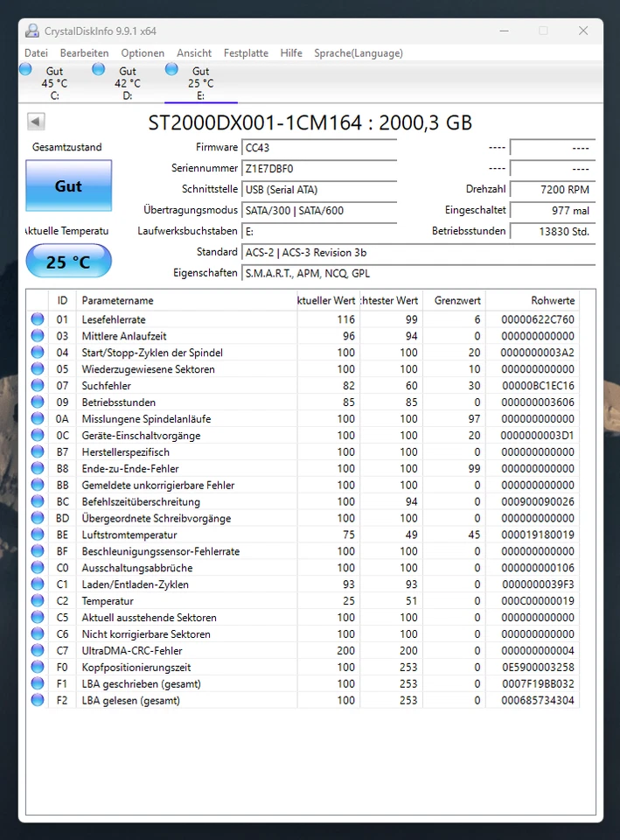The image size is (620, 840).
Task: Click status icon of Ausschaltungsabbrüche row
Action: [38, 567]
